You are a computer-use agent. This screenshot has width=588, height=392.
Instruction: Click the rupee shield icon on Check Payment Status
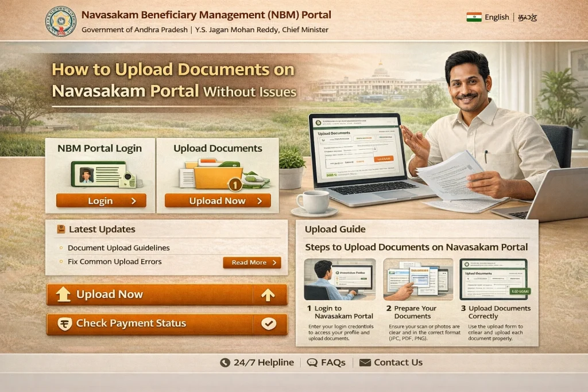pos(64,324)
